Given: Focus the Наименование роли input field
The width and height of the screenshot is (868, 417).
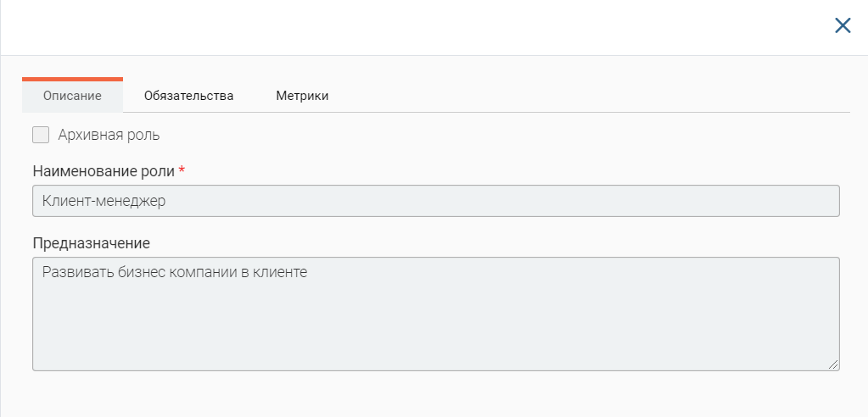Looking at the screenshot, I should [x=436, y=201].
